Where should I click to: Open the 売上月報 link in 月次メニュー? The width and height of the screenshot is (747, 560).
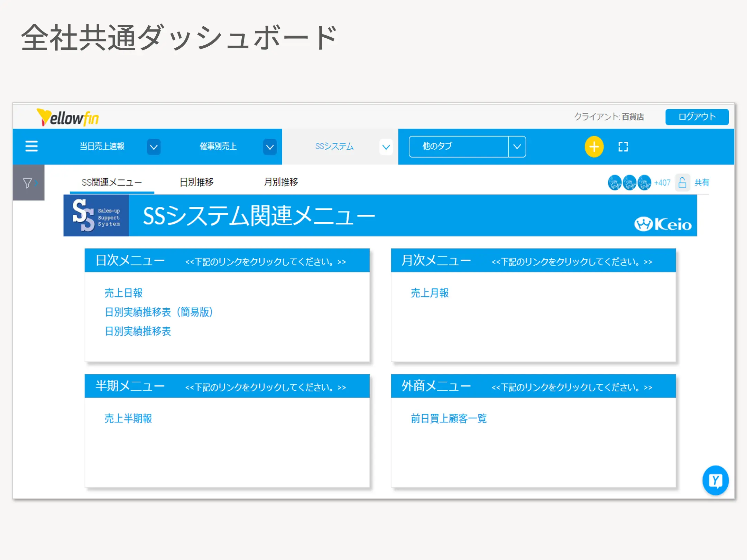pos(430,293)
